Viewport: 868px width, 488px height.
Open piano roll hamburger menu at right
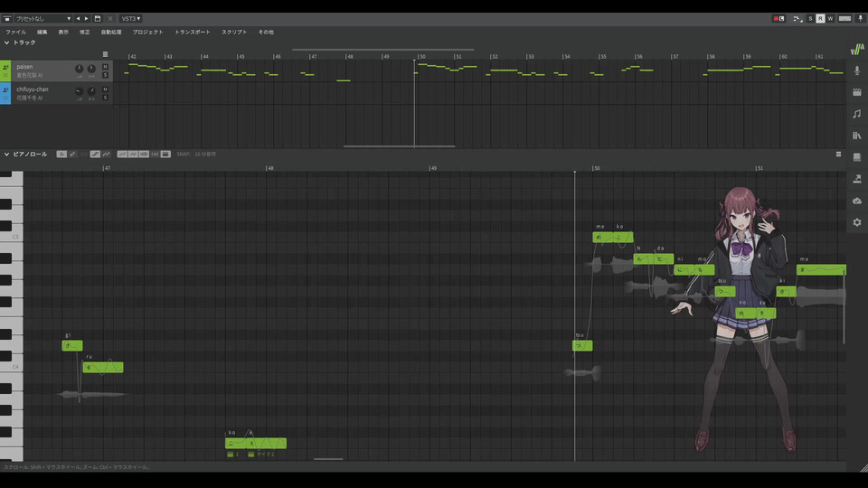[839, 155]
